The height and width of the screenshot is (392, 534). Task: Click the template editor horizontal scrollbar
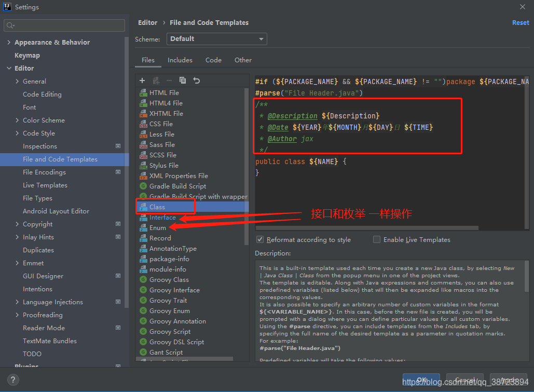[x=367, y=228]
